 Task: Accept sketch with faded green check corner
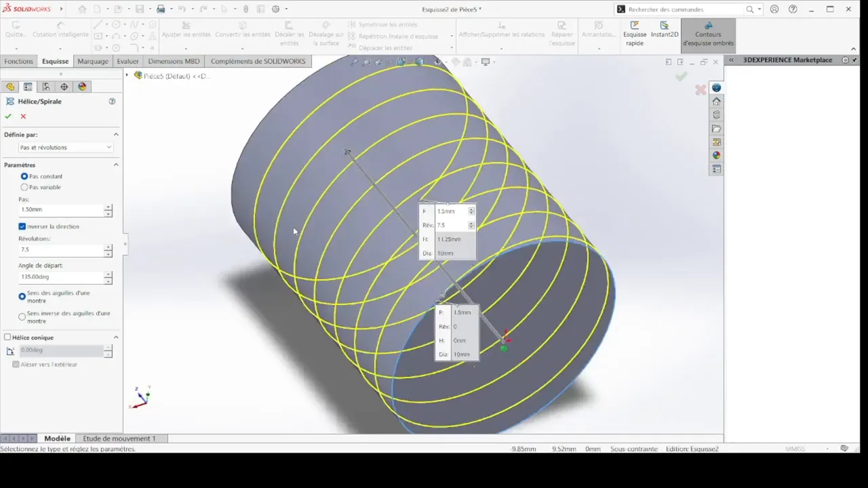tap(681, 77)
